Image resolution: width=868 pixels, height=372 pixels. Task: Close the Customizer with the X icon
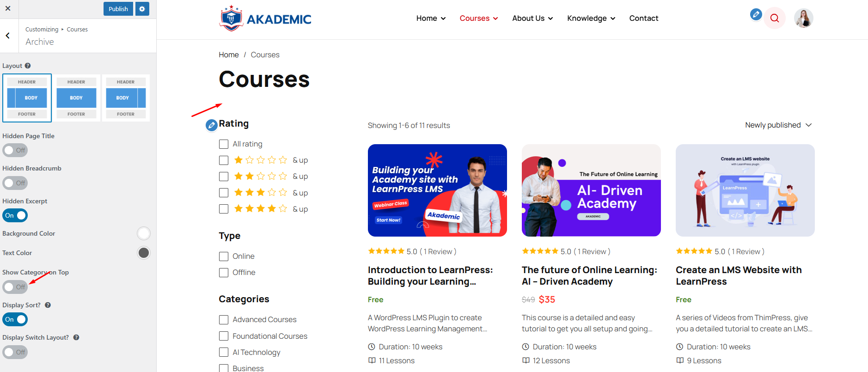coord(8,8)
